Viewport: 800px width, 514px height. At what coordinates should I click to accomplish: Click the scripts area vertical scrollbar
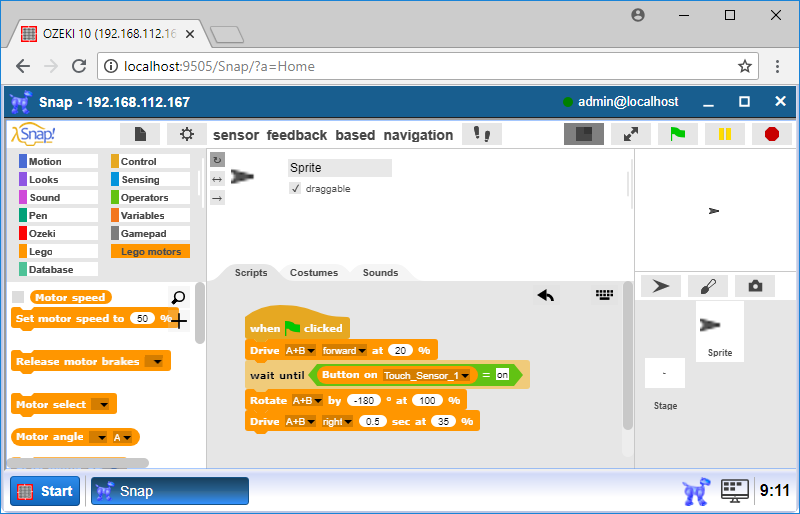pyautogui.click(x=628, y=357)
